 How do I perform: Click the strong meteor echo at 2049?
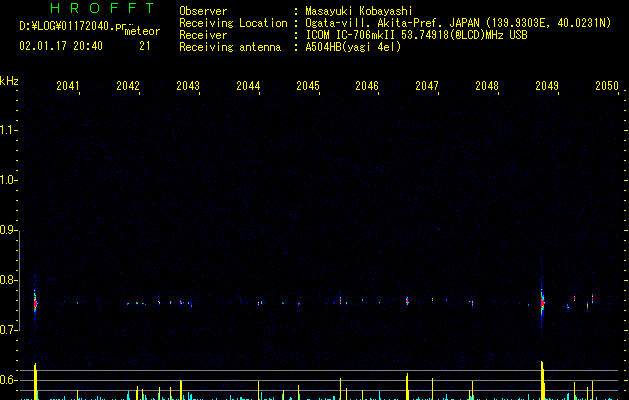coord(542,303)
